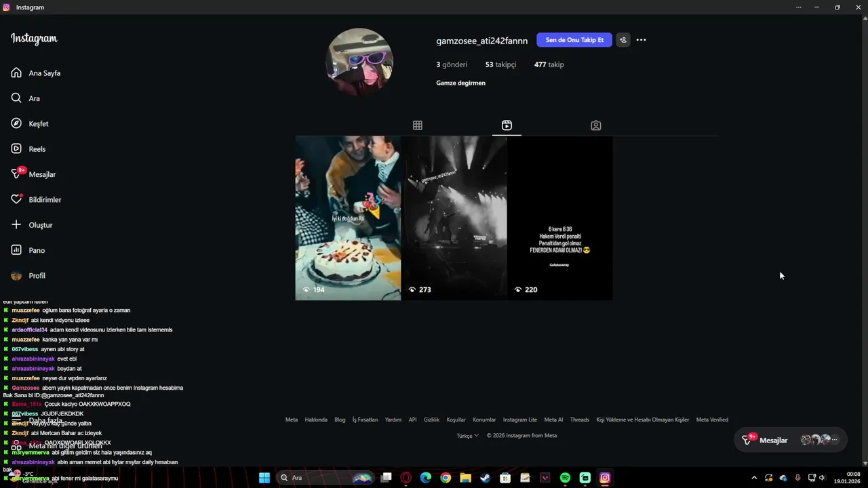Open File Explorer from taskbar
The height and width of the screenshot is (488, 868).
click(x=465, y=478)
